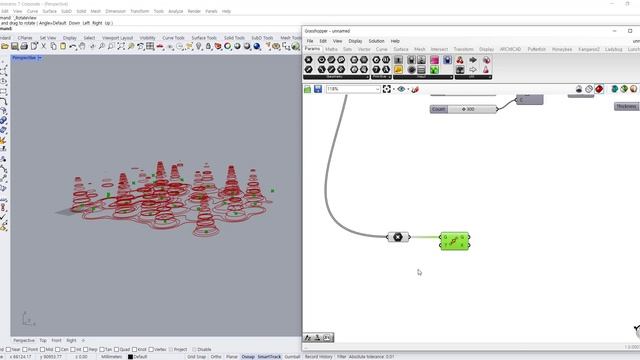Undo icon in Rhino toolbar

tap(73, 47)
